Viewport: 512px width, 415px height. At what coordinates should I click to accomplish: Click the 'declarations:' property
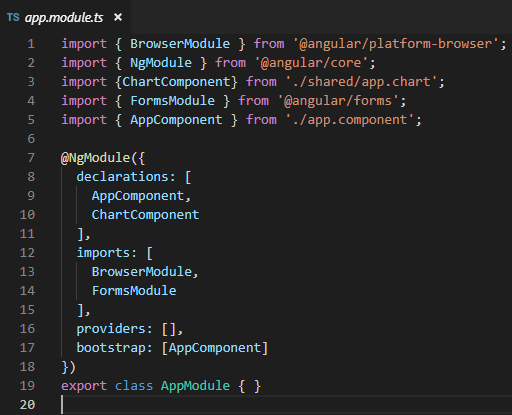tap(126, 177)
